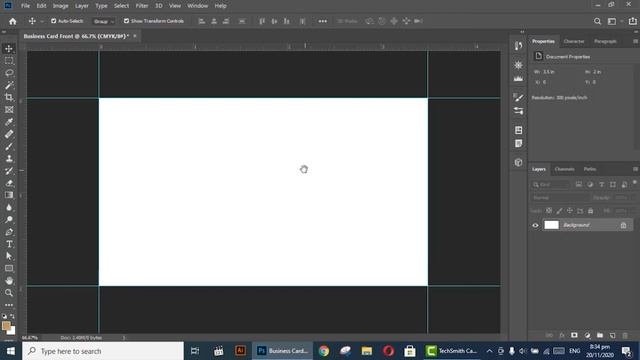Click the more align options ellipsis
Image resolution: width=640 pixels, height=360 pixels.
322,21
